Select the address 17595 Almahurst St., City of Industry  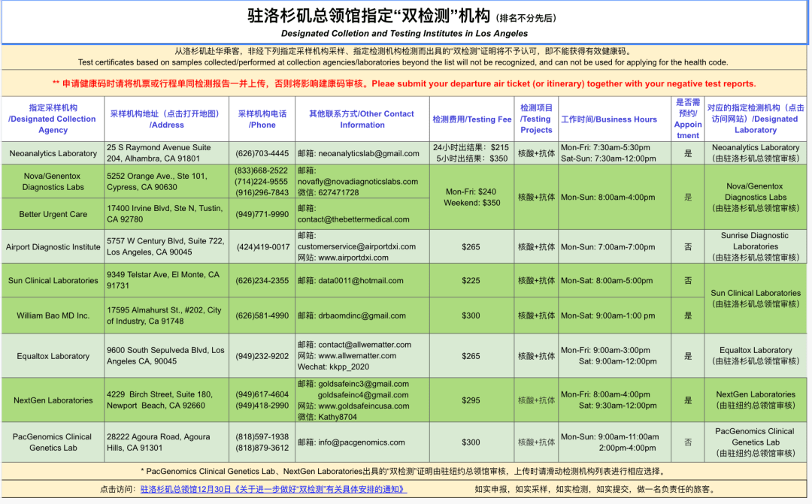(164, 315)
